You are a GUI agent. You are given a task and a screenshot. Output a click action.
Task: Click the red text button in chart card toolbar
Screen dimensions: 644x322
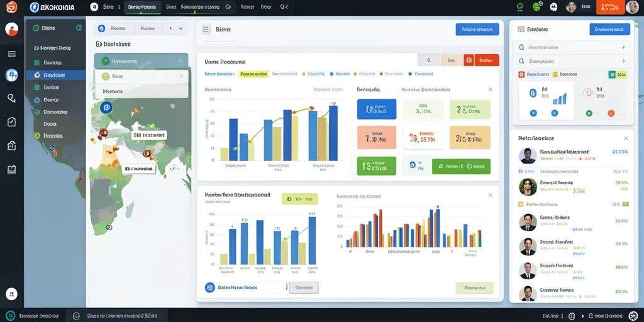coord(487,60)
